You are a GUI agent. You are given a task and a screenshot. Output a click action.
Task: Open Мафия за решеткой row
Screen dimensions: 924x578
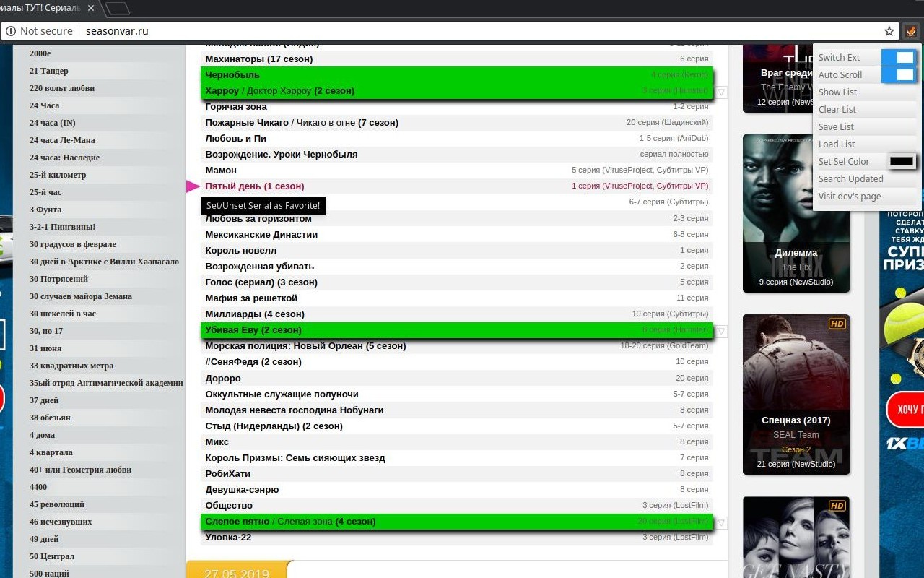click(456, 298)
